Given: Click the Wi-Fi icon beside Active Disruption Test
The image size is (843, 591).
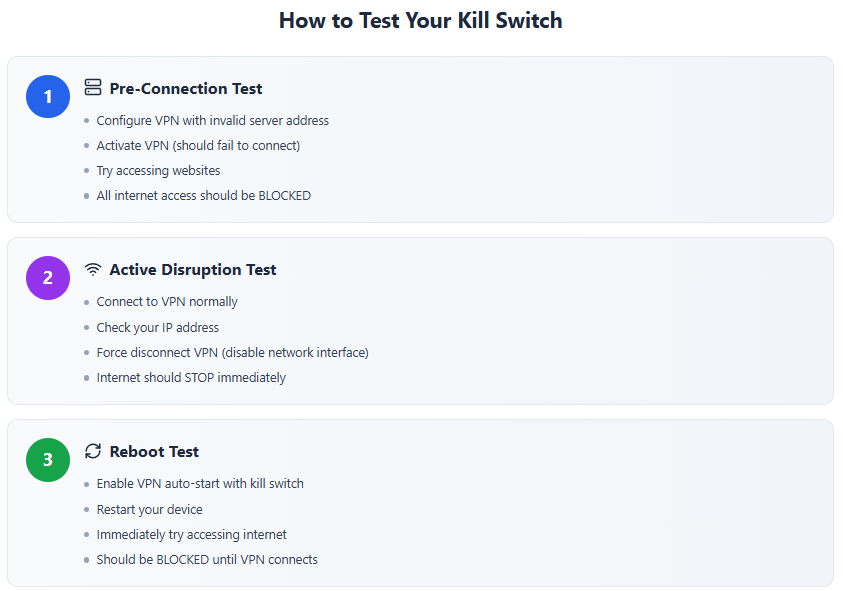Looking at the screenshot, I should click(x=93, y=269).
